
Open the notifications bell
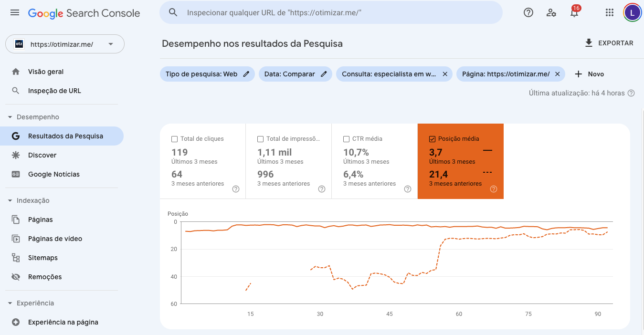[x=574, y=13]
